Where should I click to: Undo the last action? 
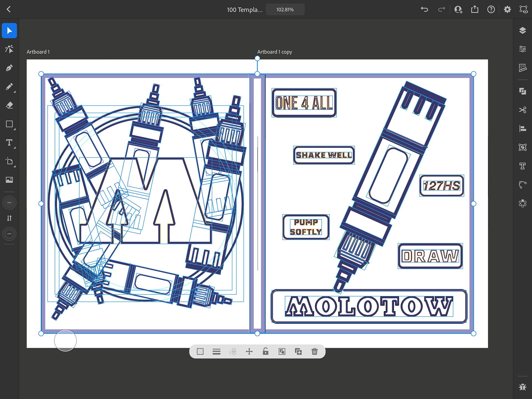[424, 9]
